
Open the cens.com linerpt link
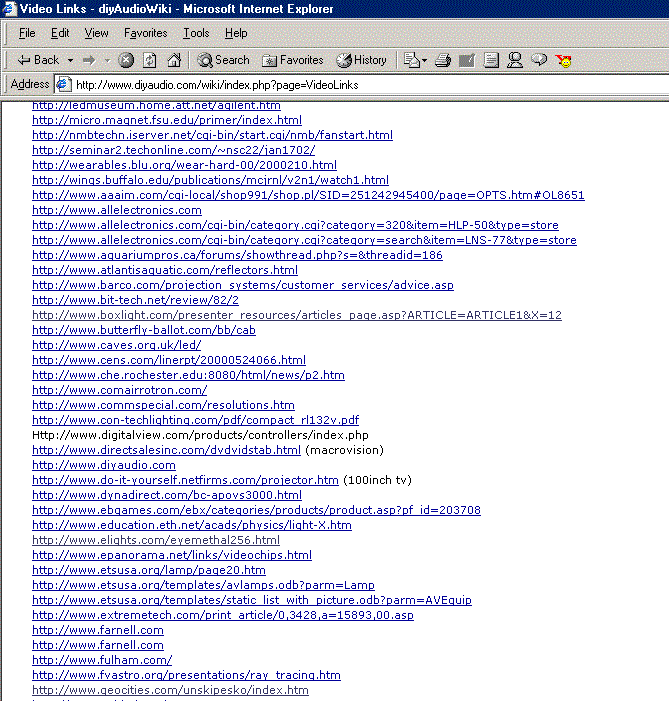pos(169,360)
